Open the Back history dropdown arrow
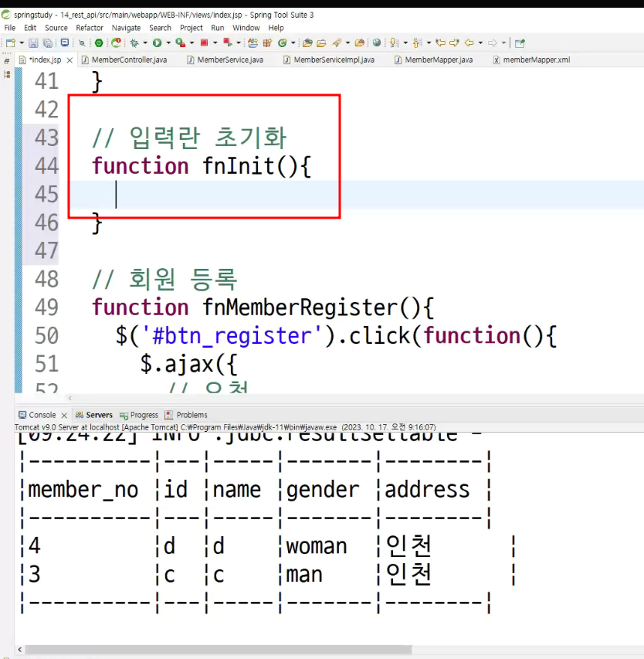The image size is (644, 659). pos(480,42)
